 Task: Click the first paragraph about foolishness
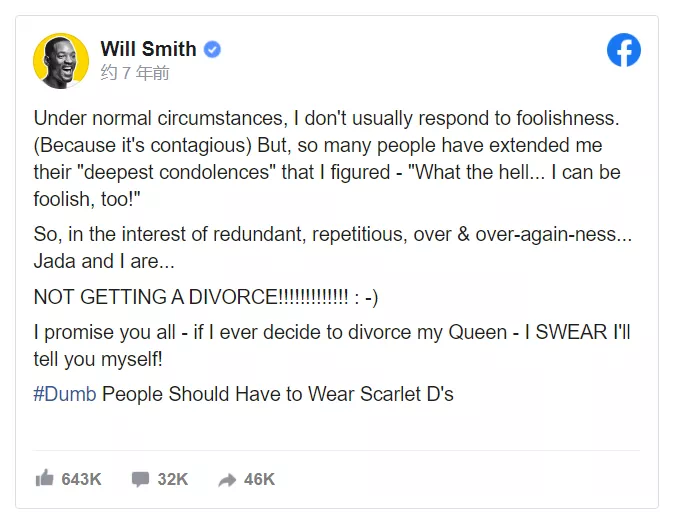pyautogui.click(x=327, y=159)
